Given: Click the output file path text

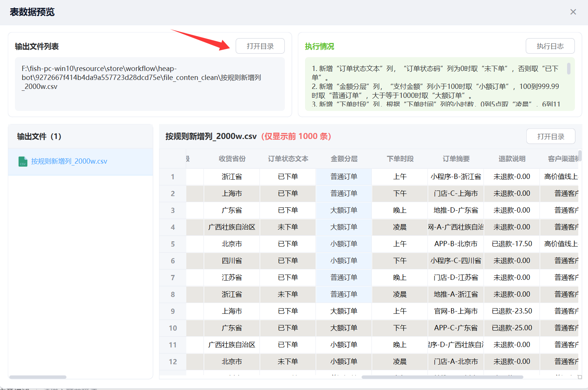Looking at the screenshot, I should (x=141, y=78).
